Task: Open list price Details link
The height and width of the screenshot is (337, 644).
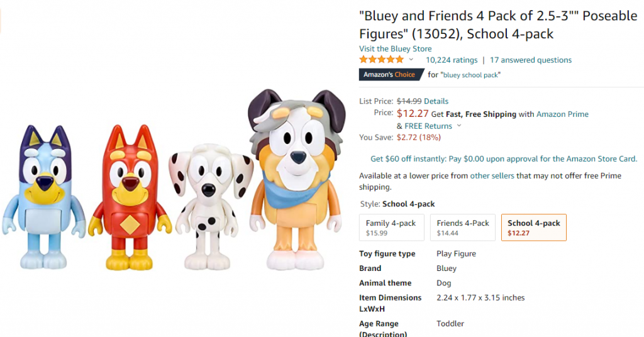Action: pyautogui.click(x=436, y=101)
